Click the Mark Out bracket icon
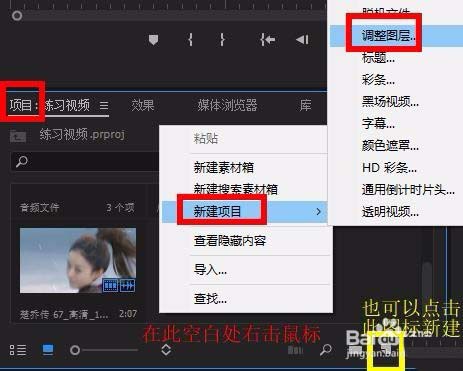The height and width of the screenshot is (371, 463). 222,40
